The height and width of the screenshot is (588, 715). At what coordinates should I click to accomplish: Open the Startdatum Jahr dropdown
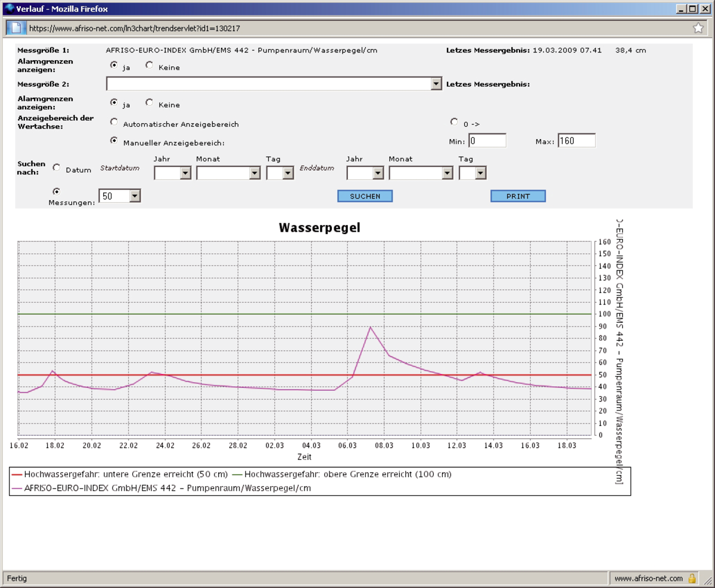(185, 173)
